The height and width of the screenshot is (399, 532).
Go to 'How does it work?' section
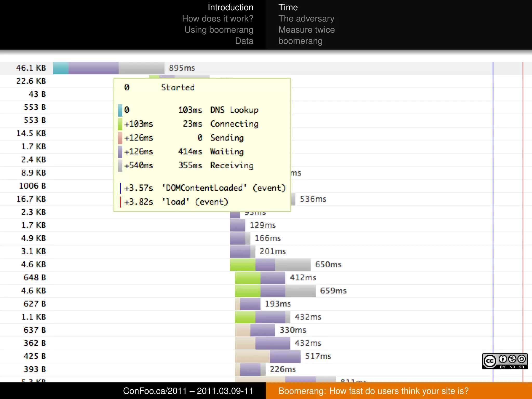click(x=217, y=18)
